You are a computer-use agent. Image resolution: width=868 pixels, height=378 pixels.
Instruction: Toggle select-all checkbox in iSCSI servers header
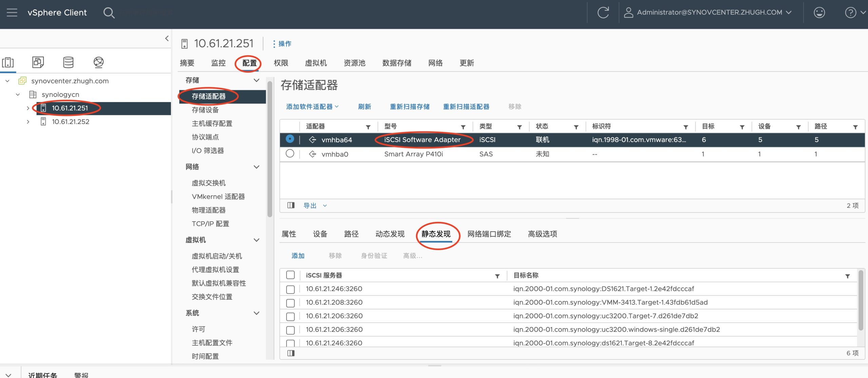point(290,275)
